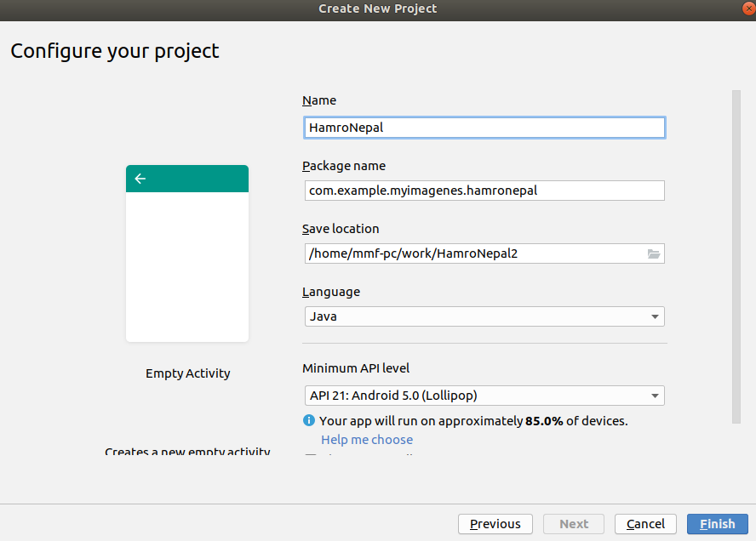This screenshot has width=756, height=541.
Task: Click the vertical scrollbar on the right
Action: point(736,255)
